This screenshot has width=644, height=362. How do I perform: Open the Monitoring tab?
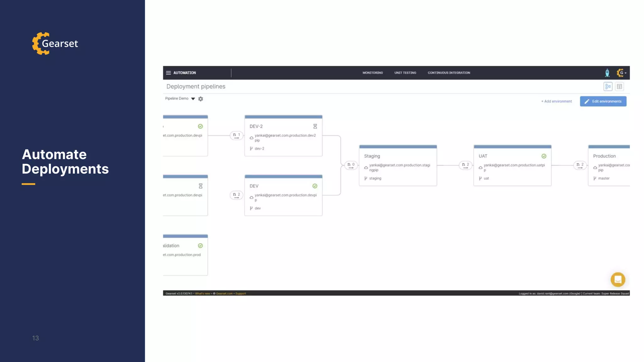pyautogui.click(x=373, y=73)
